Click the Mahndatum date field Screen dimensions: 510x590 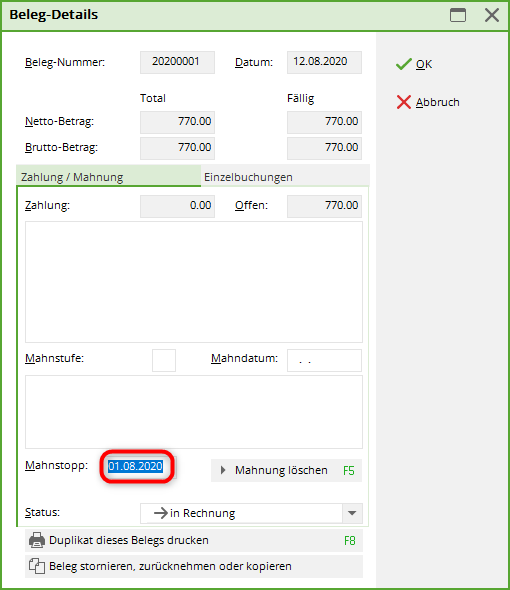point(324,360)
